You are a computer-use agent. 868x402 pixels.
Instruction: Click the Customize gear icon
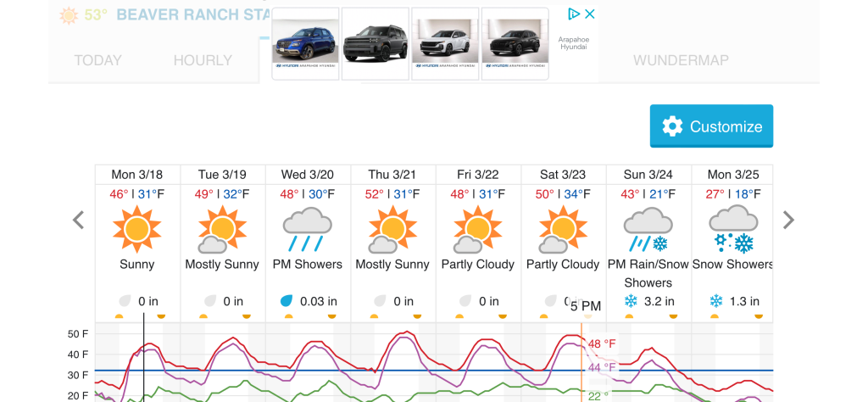[672, 126]
